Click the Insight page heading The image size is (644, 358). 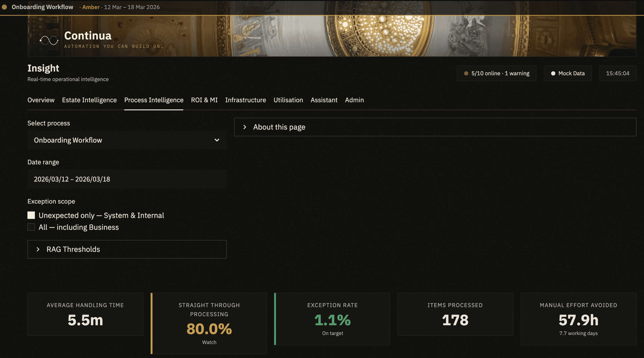tap(43, 68)
